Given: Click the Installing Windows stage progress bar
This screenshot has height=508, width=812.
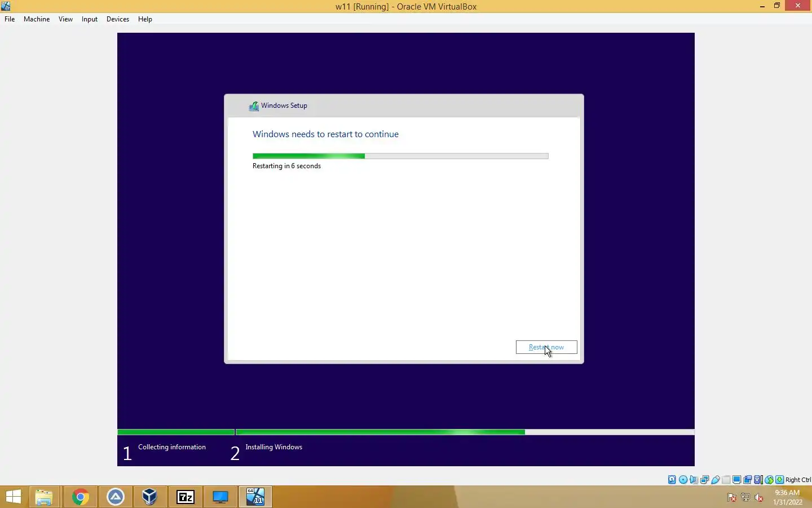Looking at the screenshot, I should pos(465,432).
